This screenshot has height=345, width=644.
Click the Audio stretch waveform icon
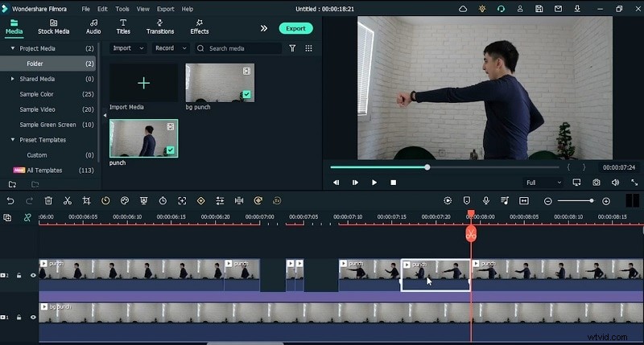[x=239, y=200]
